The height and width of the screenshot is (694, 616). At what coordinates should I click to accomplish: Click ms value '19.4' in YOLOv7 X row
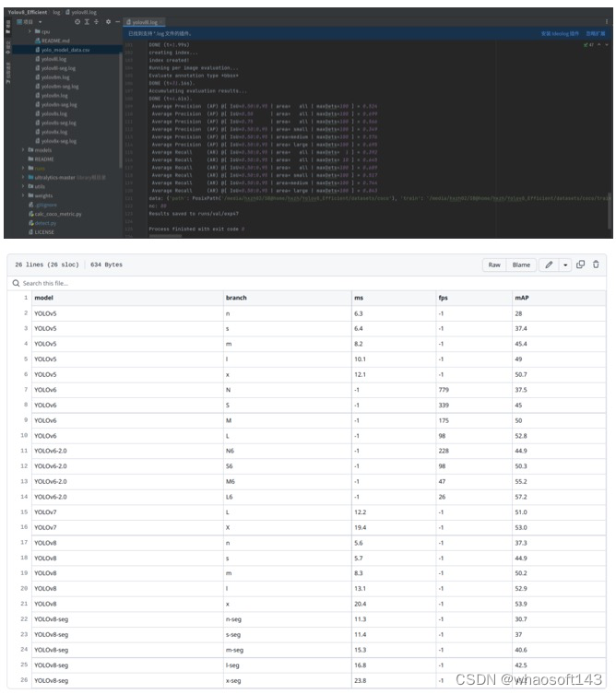tap(360, 527)
